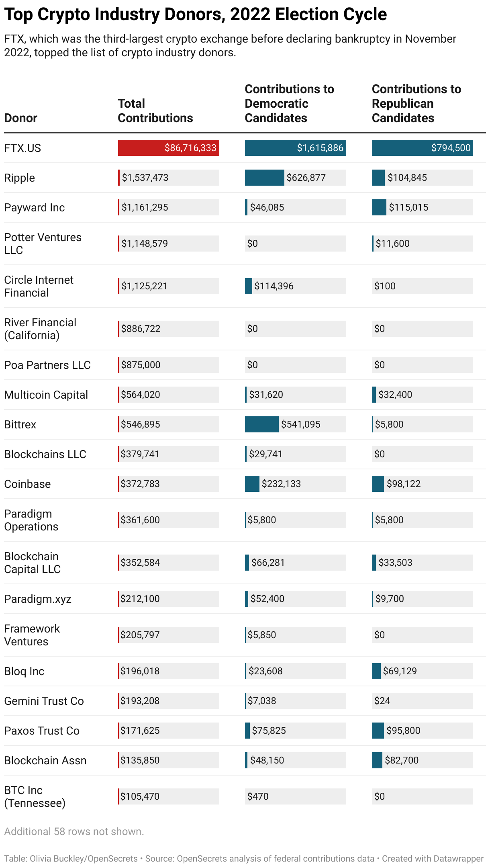Click "Additional 58 rows not shown" text

(74, 831)
